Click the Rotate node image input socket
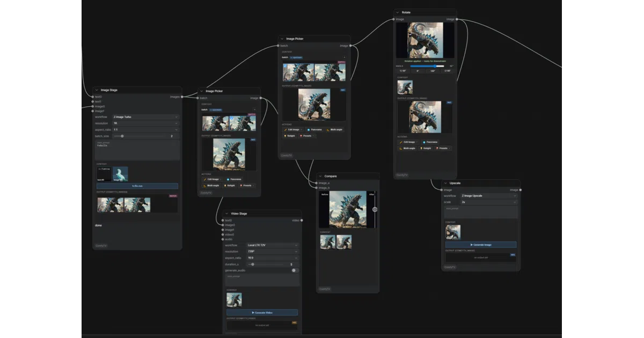Screen dimensions: 644x338 coord(394,19)
